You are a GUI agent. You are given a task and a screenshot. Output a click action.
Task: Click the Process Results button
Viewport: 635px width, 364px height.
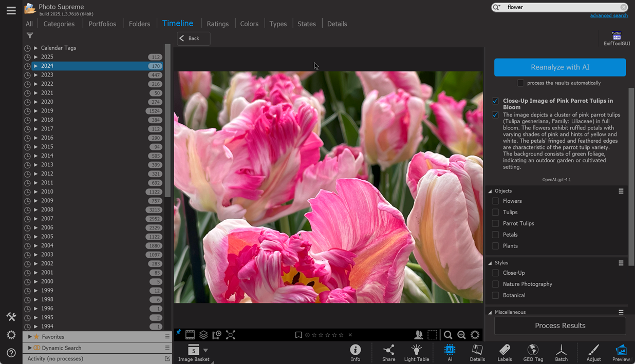pos(560,325)
